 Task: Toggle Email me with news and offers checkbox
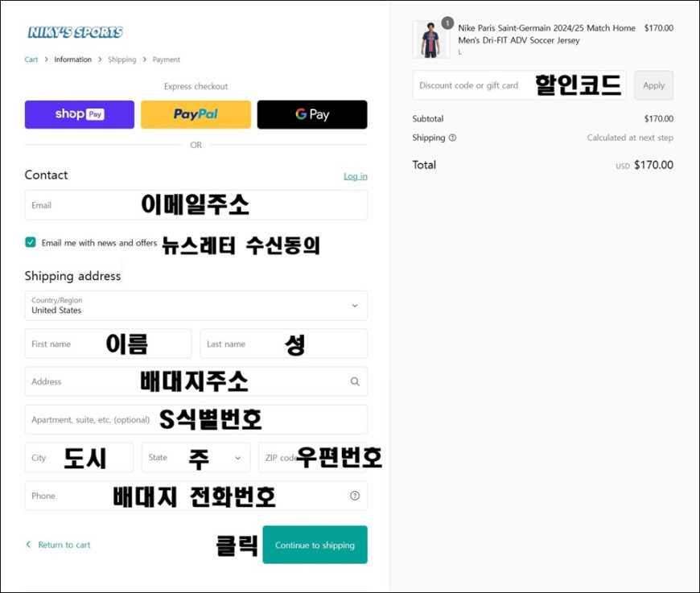31,242
